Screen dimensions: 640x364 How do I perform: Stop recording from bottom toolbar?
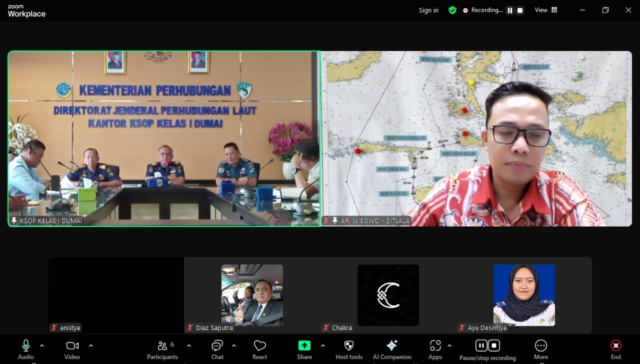(494, 346)
